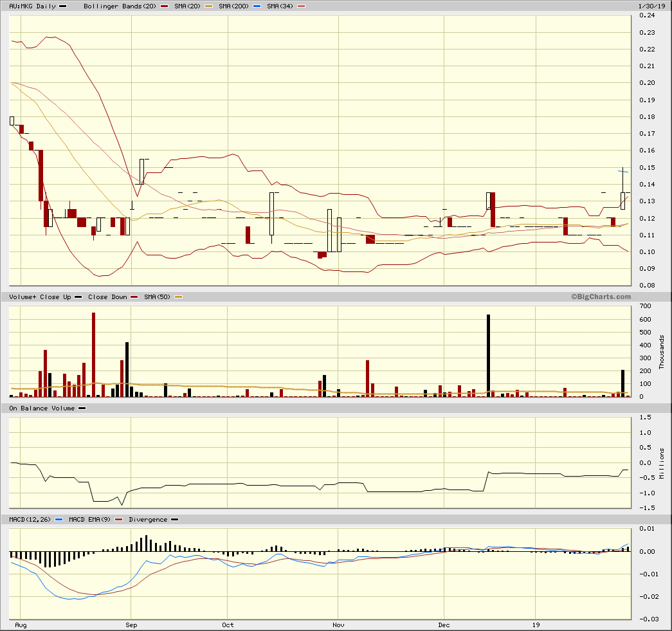Click the pink swatch after SMA(34)
This screenshot has width=672, height=631.
pos(302,6)
